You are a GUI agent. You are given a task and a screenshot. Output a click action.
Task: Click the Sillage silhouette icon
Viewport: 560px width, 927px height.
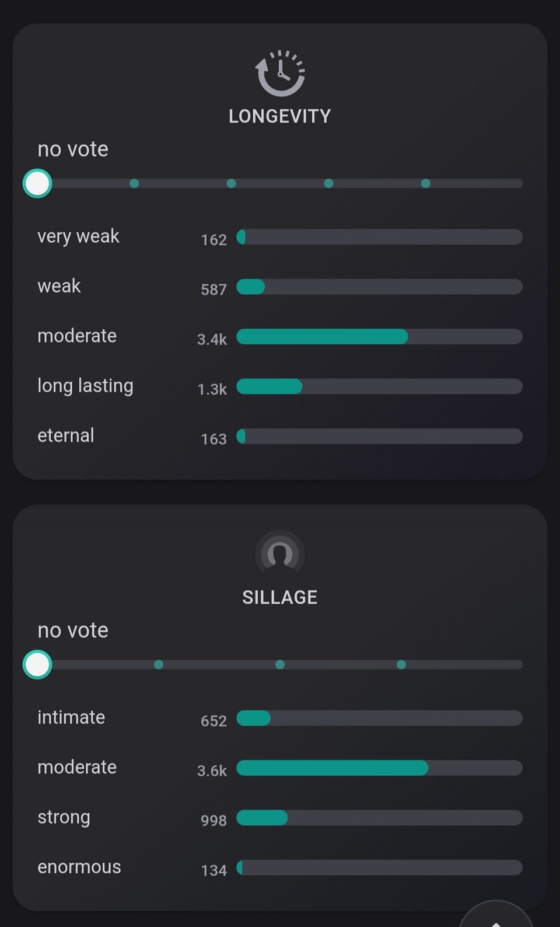pos(280,553)
